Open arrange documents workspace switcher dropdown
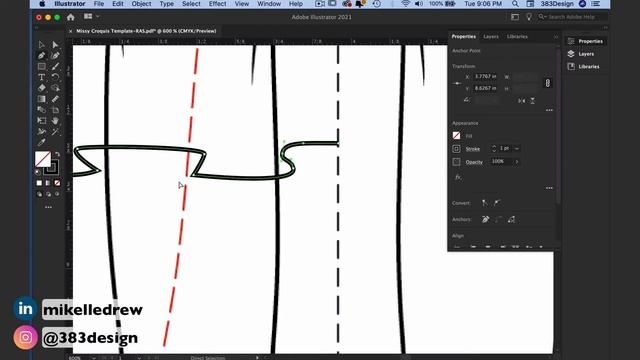 91,17
